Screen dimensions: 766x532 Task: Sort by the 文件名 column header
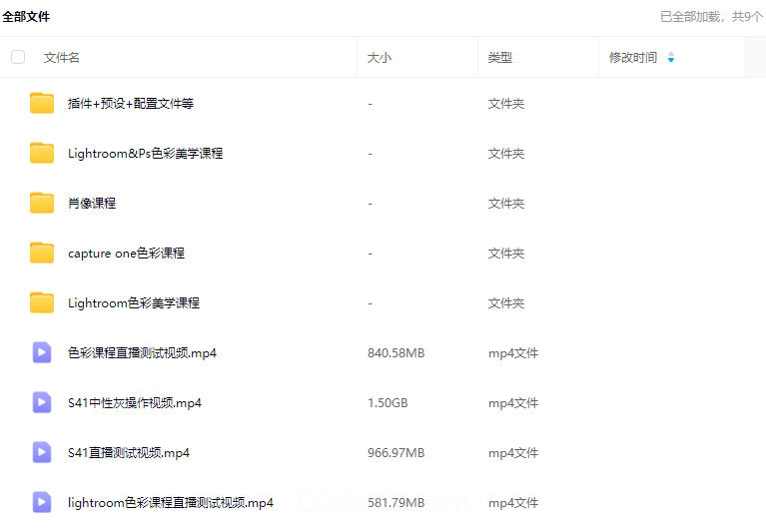click(x=62, y=58)
